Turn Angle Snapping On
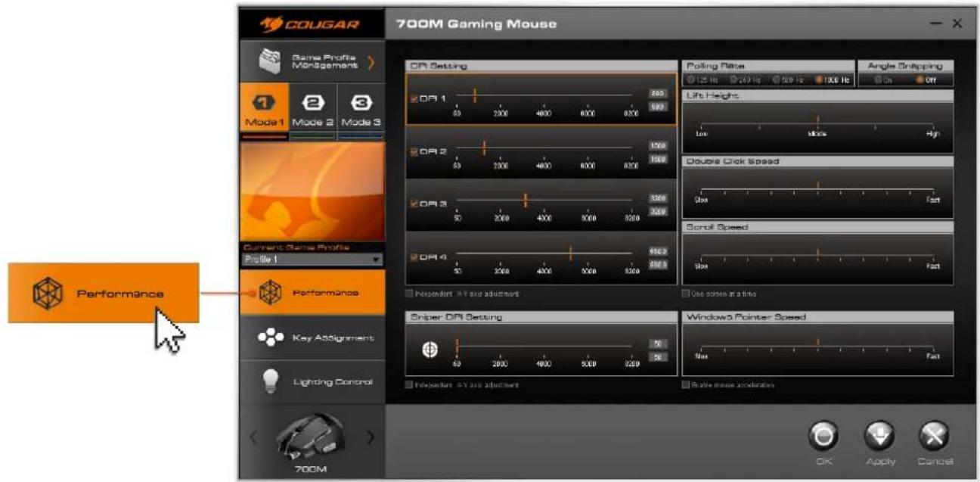980x482 pixels. click(x=878, y=79)
